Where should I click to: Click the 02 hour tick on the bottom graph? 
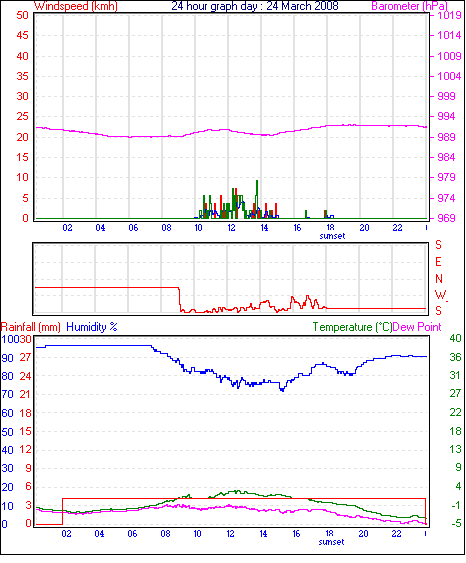66,534
